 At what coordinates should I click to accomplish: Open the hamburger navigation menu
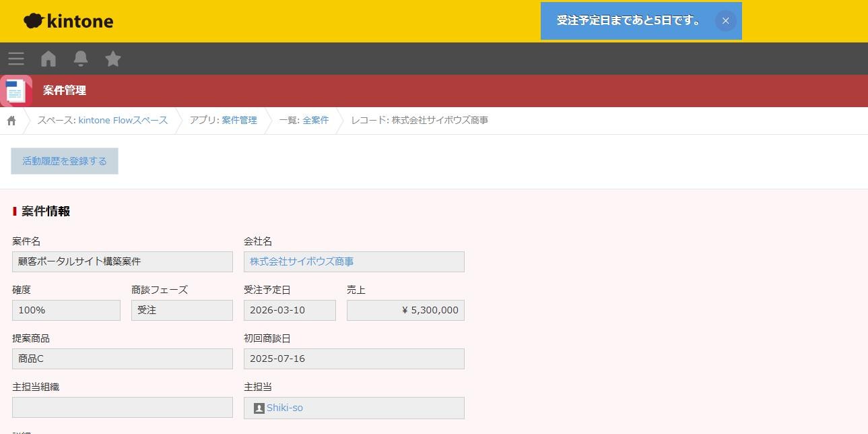15,58
